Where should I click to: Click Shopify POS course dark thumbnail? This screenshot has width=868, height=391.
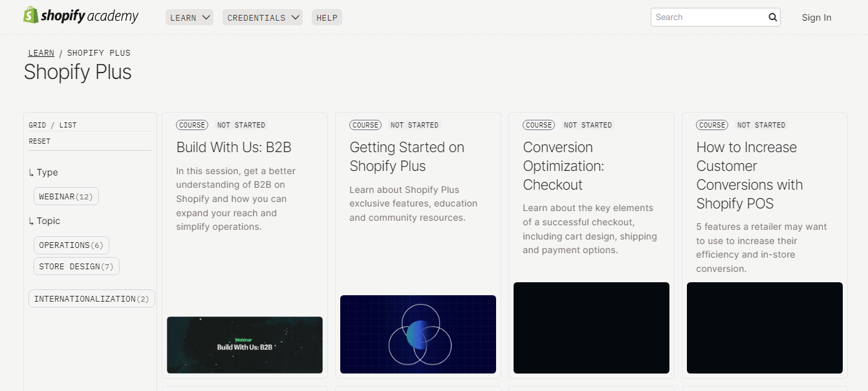[x=765, y=328]
